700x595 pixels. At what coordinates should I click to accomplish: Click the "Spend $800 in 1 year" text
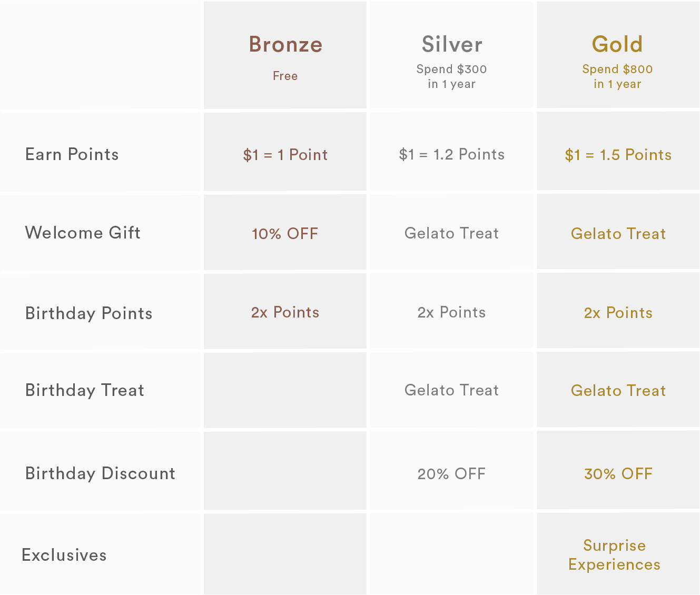click(617, 76)
